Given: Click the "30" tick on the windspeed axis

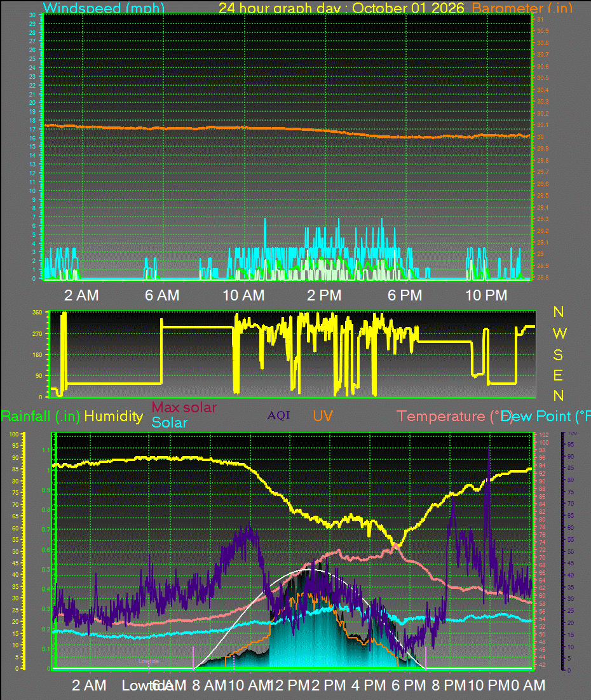Looking at the screenshot, I should coord(32,15).
